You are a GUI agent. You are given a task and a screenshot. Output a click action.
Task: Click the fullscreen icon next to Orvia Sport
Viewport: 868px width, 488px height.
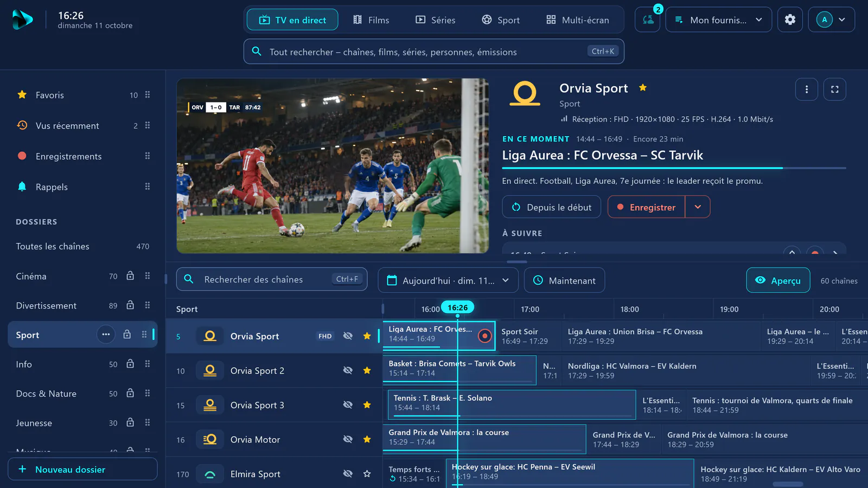tap(835, 89)
